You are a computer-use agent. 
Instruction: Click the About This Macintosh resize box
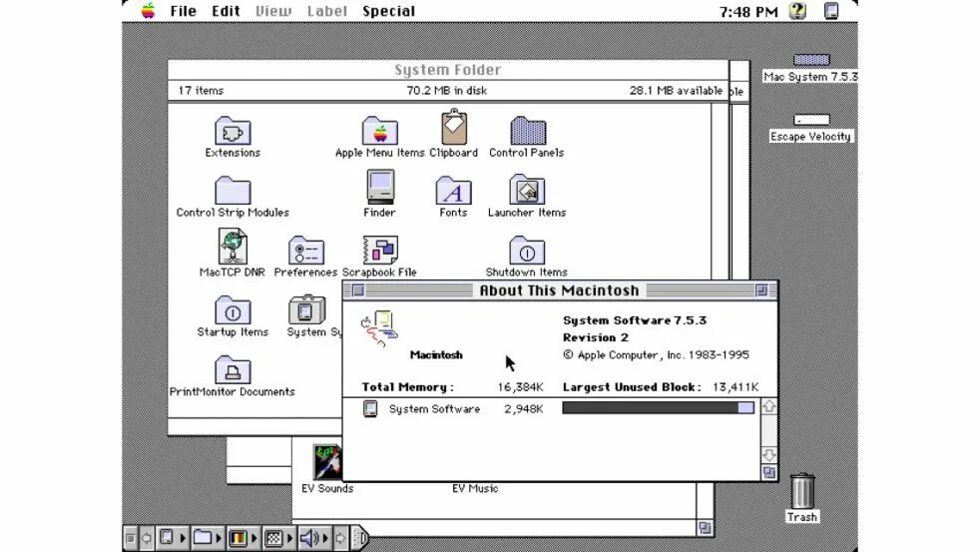coord(768,472)
